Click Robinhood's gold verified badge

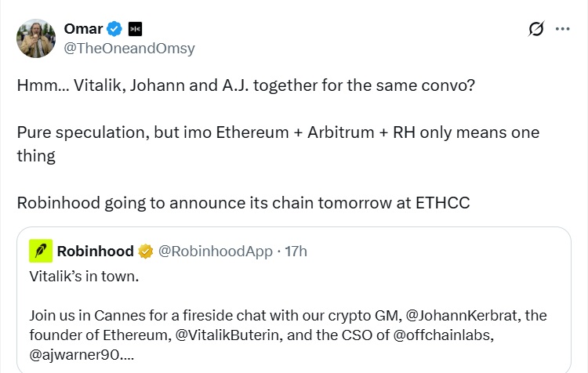(146, 252)
